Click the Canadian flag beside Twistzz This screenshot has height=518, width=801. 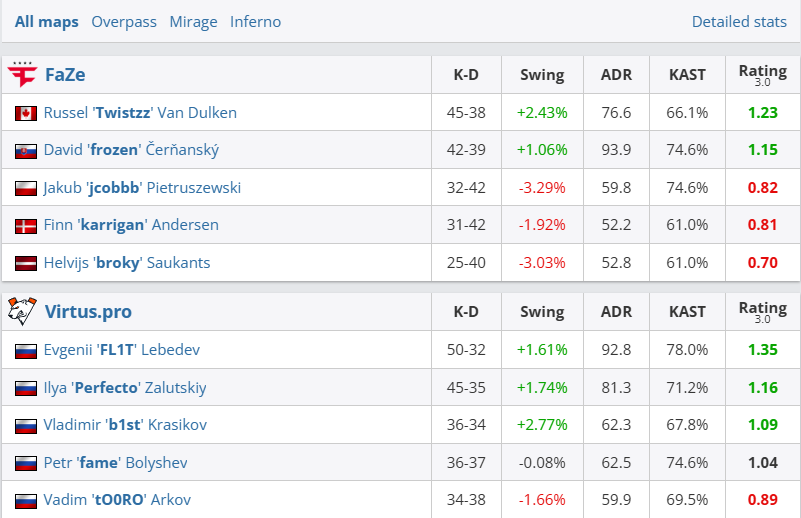click(26, 113)
